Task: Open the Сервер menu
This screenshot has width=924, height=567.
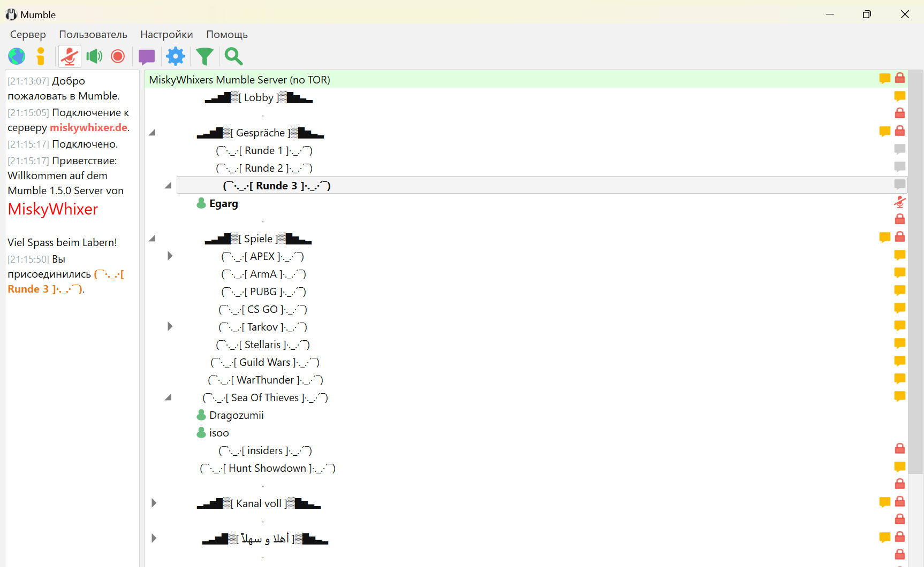Action: pos(28,35)
